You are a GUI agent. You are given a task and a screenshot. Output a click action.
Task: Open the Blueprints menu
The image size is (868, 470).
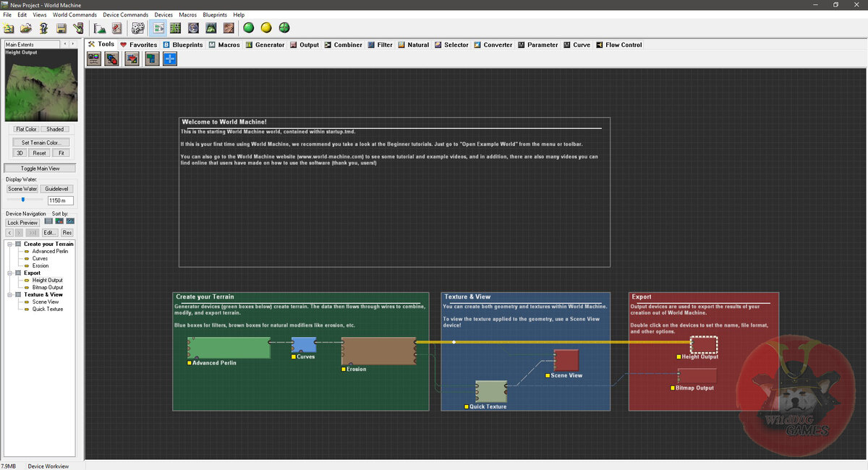click(x=215, y=14)
